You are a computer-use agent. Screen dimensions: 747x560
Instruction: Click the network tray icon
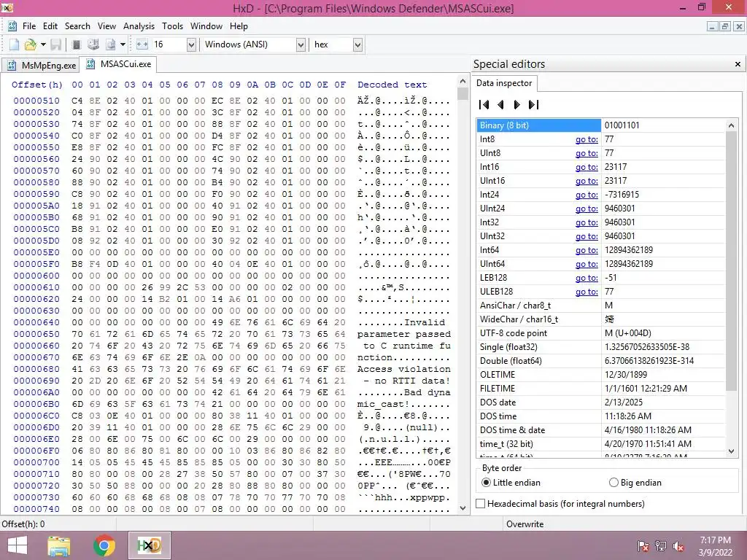(x=661, y=546)
